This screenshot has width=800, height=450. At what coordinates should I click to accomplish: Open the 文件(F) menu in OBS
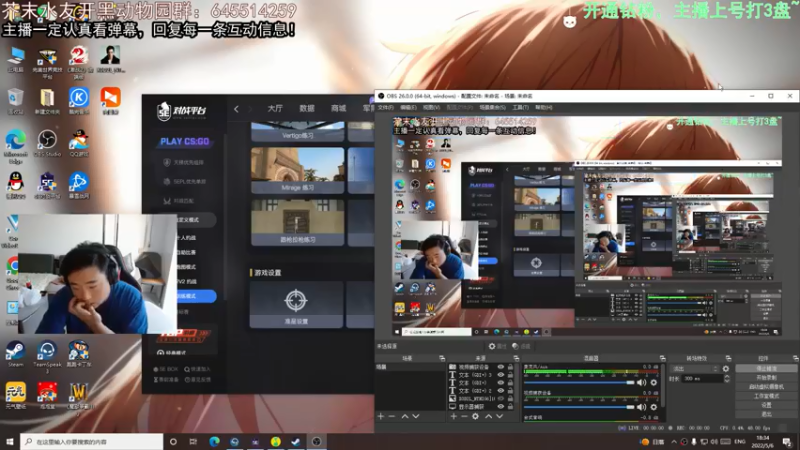point(386,108)
